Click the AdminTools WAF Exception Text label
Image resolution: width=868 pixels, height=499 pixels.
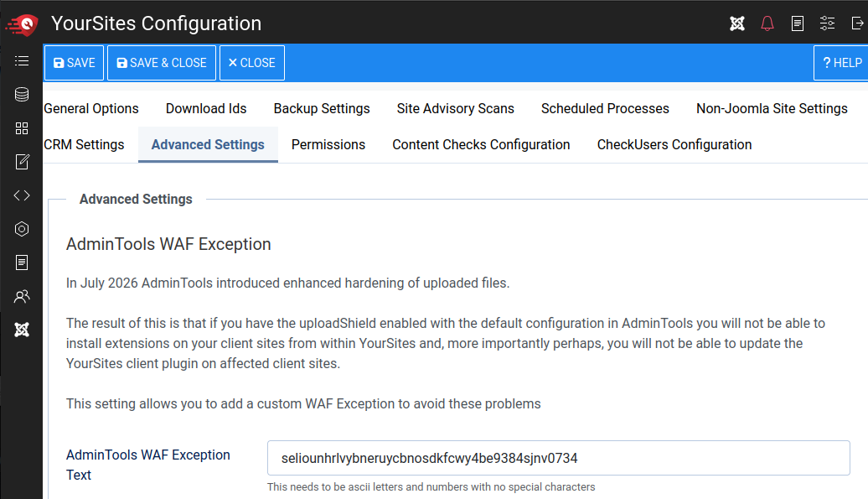(147, 465)
